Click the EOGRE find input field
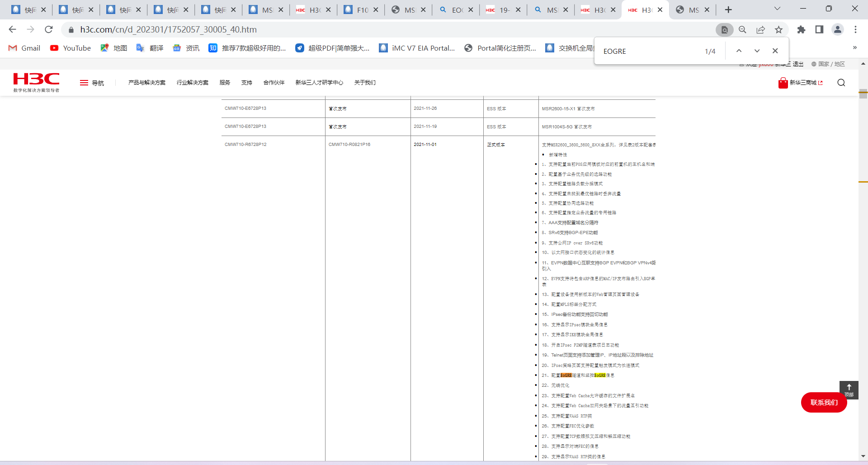 click(651, 51)
